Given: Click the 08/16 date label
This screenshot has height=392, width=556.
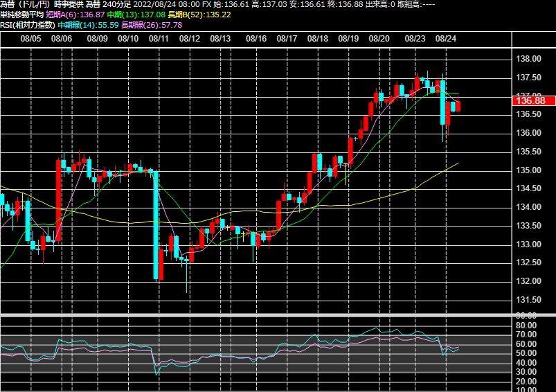Looking at the screenshot, I should [256, 39].
